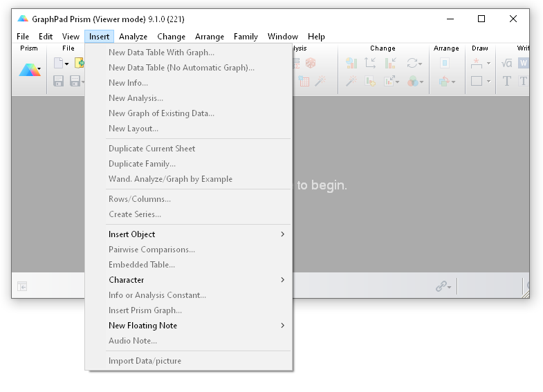Click the rectangle drawing tool
The height and width of the screenshot is (392, 543).
[477, 81]
